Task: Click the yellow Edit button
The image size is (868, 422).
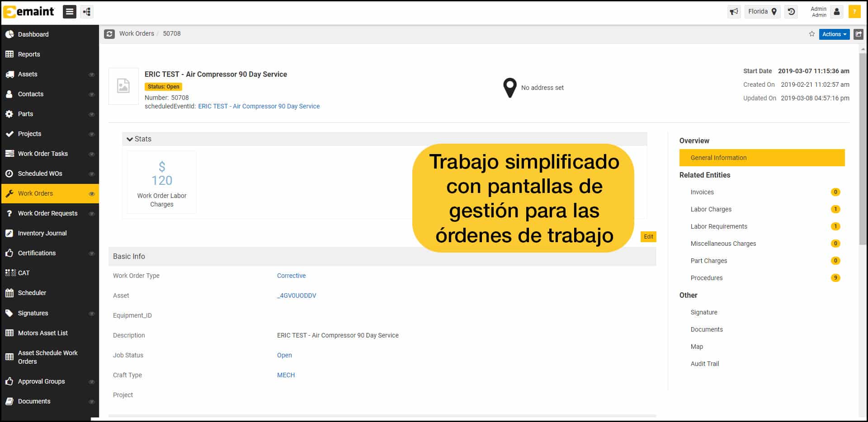Action: (648, 237)
